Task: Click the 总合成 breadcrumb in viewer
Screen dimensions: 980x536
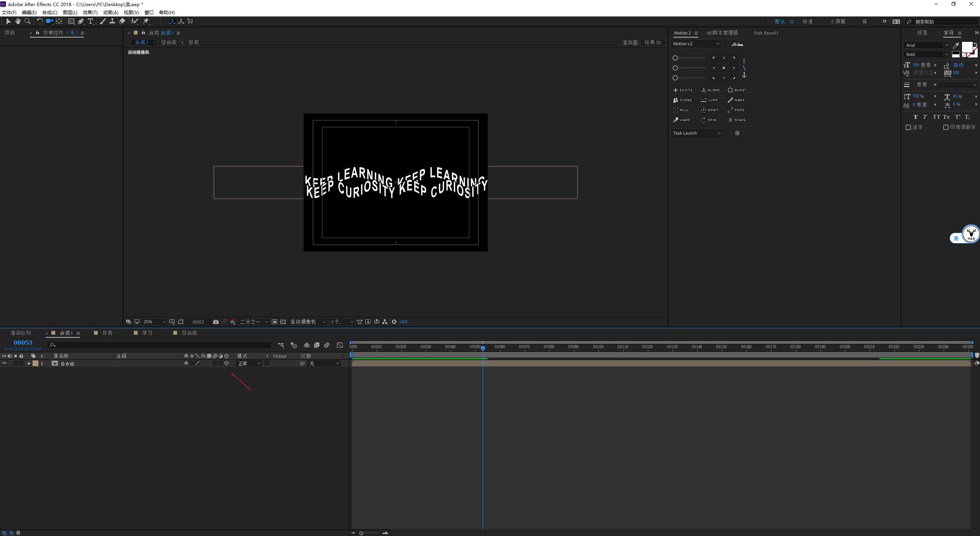Action: (x=169, y=43)
